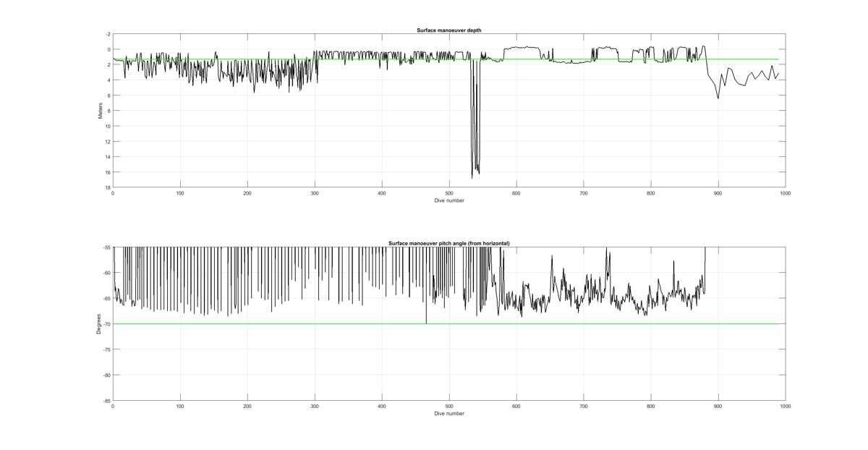Click the deep spike near dive 540 in depth plot
Viewport: 868px width, 450px height.
(x=475, y=119)
